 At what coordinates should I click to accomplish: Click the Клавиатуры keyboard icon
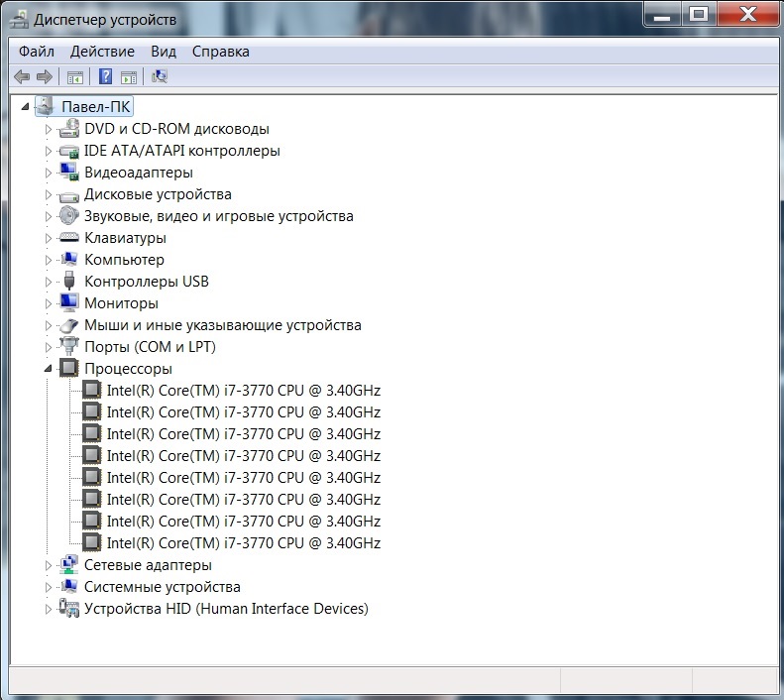tap(68, 238)
